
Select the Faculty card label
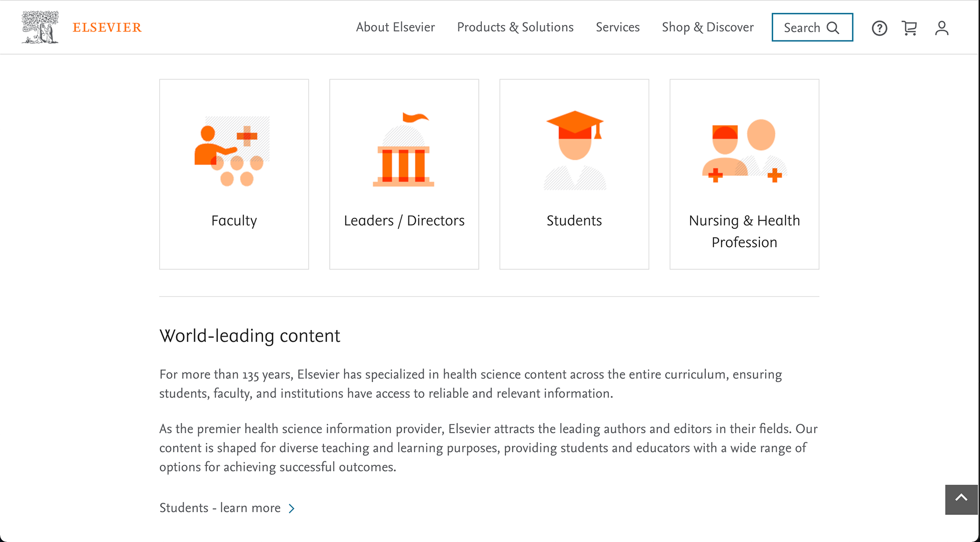(234, 221)
